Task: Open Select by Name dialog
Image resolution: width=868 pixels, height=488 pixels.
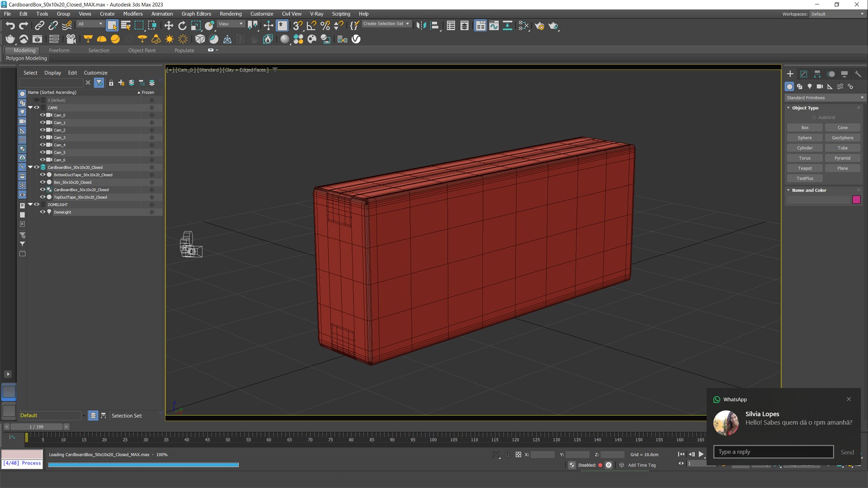Action: point(126,26)
